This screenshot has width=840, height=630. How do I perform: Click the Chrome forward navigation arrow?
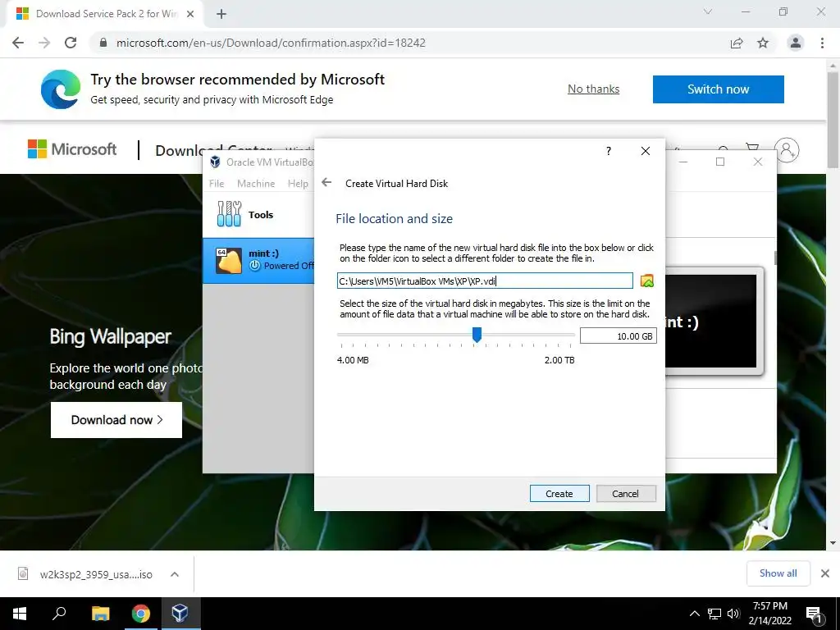tap(44, 43)
